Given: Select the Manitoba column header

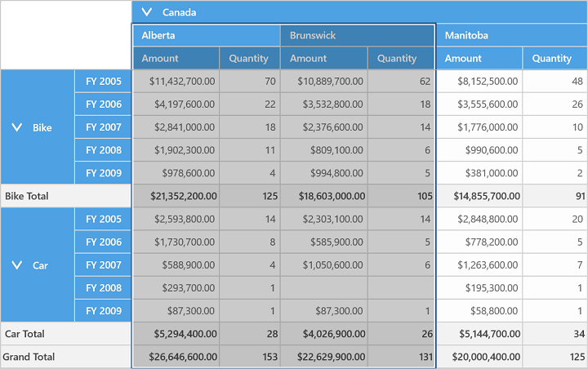Looking at the screenshot, I should point(512,36).
